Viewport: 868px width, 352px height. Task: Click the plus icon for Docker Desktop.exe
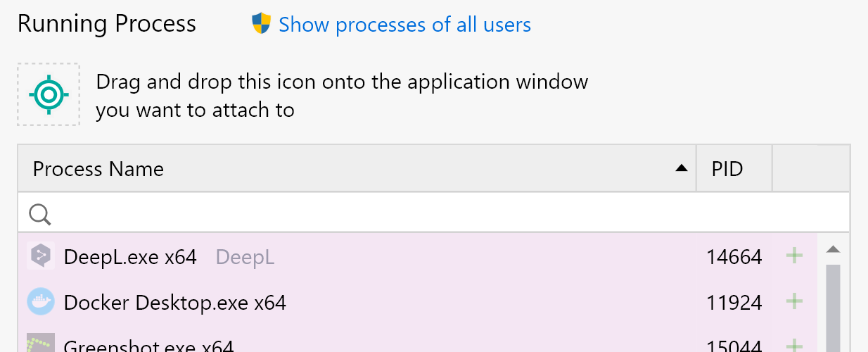coord(794,302)
